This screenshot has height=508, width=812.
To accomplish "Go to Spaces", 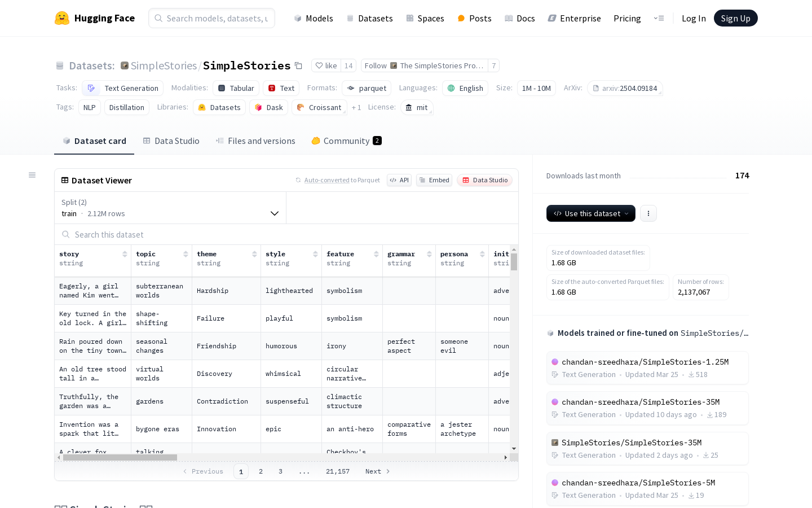I will point(425,18).
